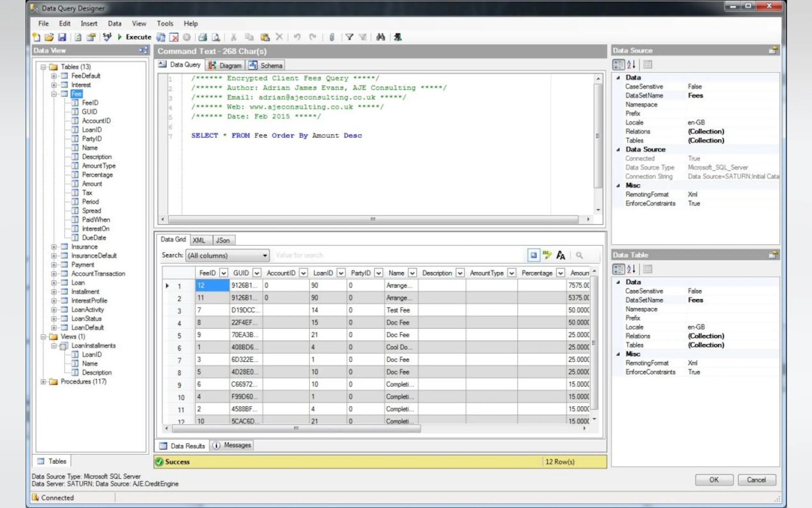The image size is (812, 508).
Task: Click the Filter funnel toolbar icon
Action: [349, 37]
